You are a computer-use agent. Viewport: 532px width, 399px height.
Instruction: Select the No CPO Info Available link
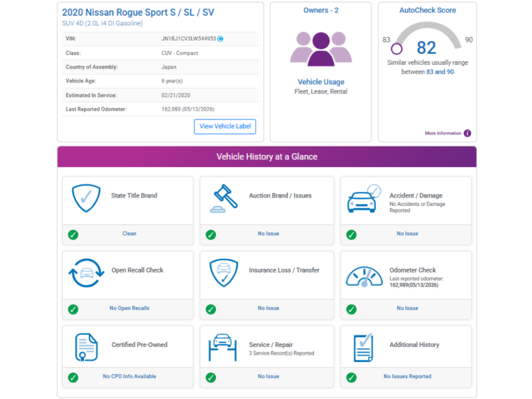pos(129,376)
